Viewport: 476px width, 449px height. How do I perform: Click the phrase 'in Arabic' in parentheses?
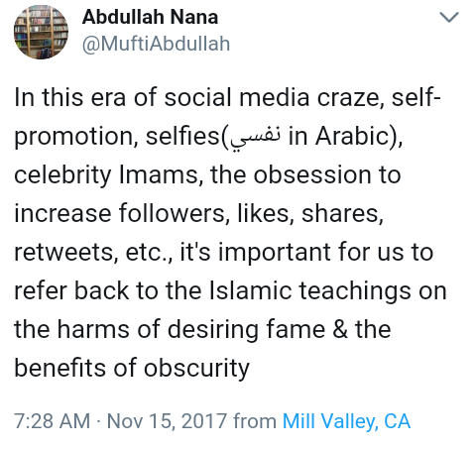340,136
